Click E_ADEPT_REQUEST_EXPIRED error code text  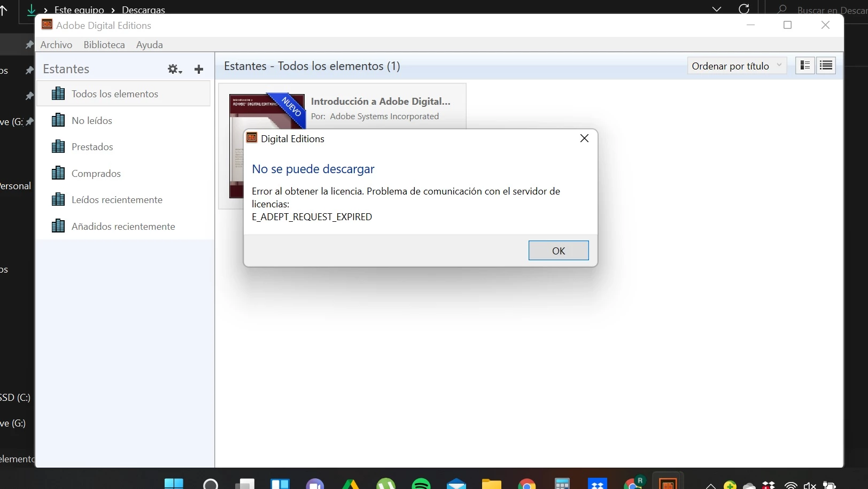[312, 217]
